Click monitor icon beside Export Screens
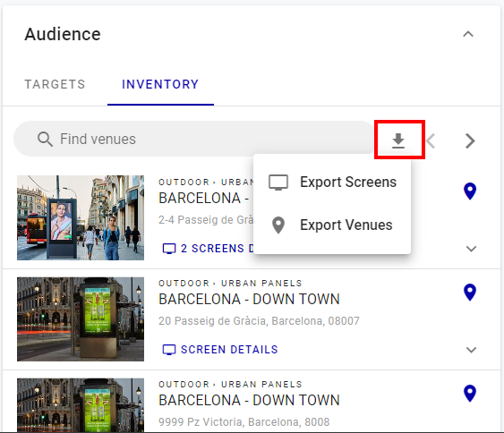The image size is (504, 433). [278, 183]
